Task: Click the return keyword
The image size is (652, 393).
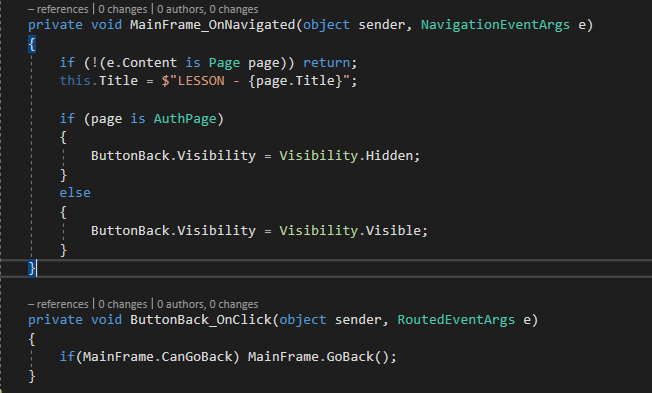Action: (326, 63)
